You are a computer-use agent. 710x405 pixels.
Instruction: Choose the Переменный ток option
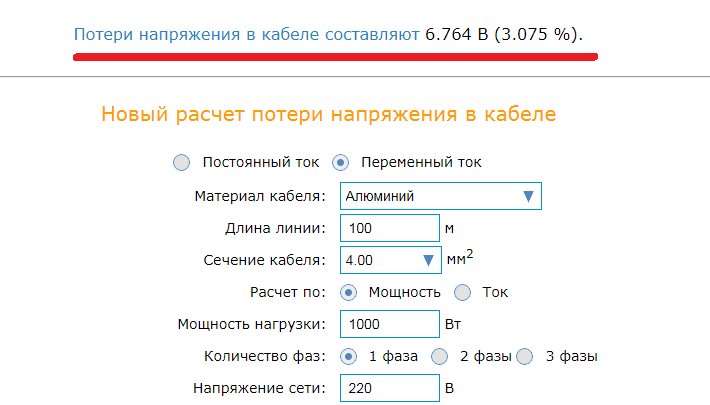340,162
